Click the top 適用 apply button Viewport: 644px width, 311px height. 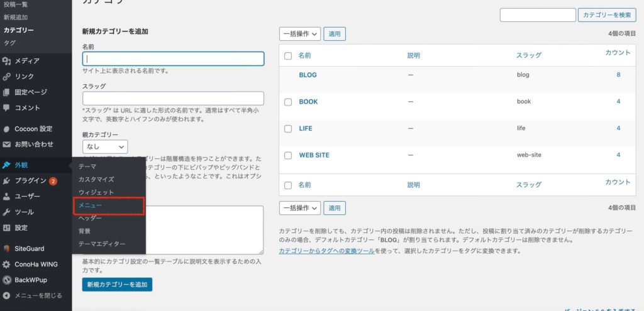[x=335, y=34]
